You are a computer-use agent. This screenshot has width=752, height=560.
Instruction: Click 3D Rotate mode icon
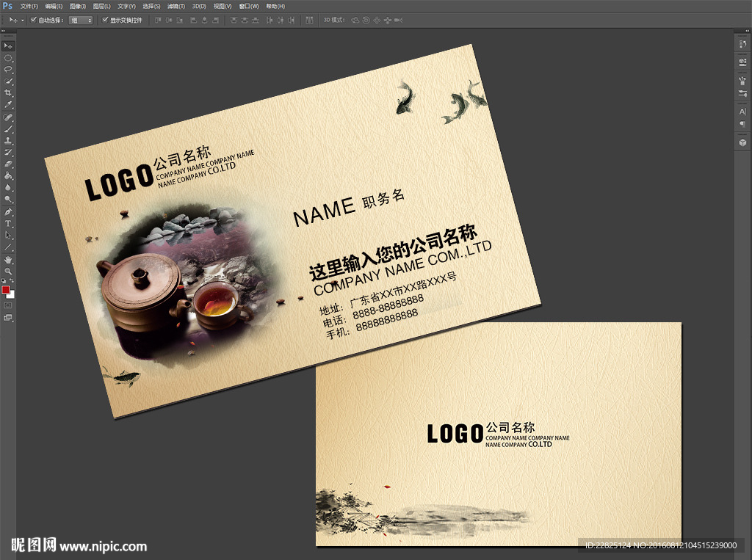355,20
